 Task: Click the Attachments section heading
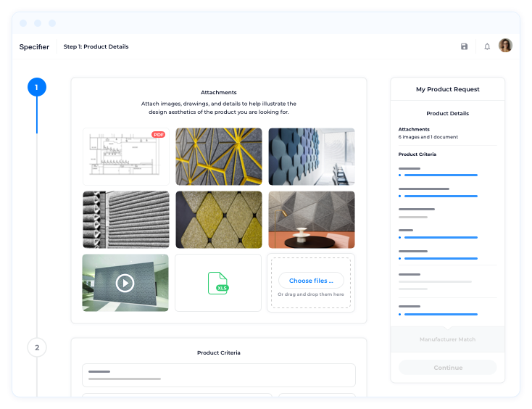[218, 92]
